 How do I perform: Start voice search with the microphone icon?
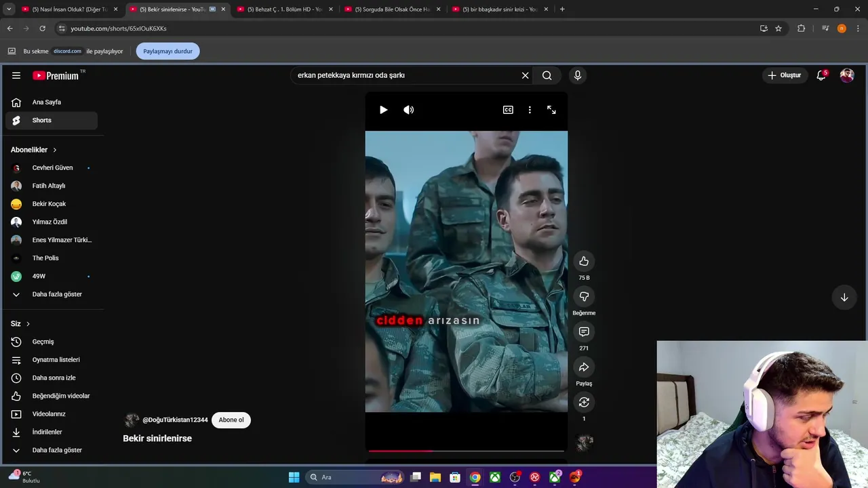coord(578,75)
